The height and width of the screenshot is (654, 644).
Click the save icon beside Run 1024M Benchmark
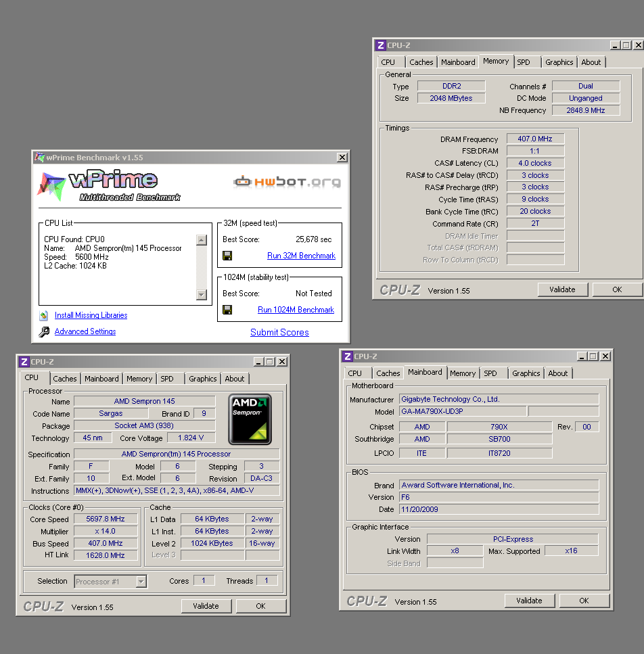coord(227,310)
